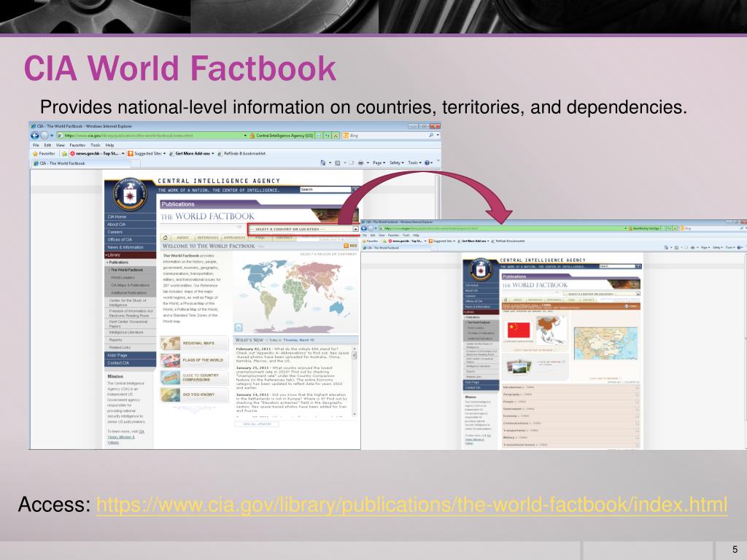Image resolution: width=747 pixels, height=560 pixels.
Task: Click the Factbook home icon tab
Action: pyautogui.click(x=166, y=237)
